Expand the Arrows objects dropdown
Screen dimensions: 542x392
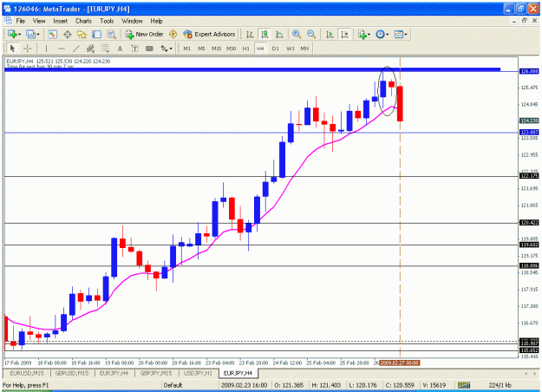pos(171,49)
